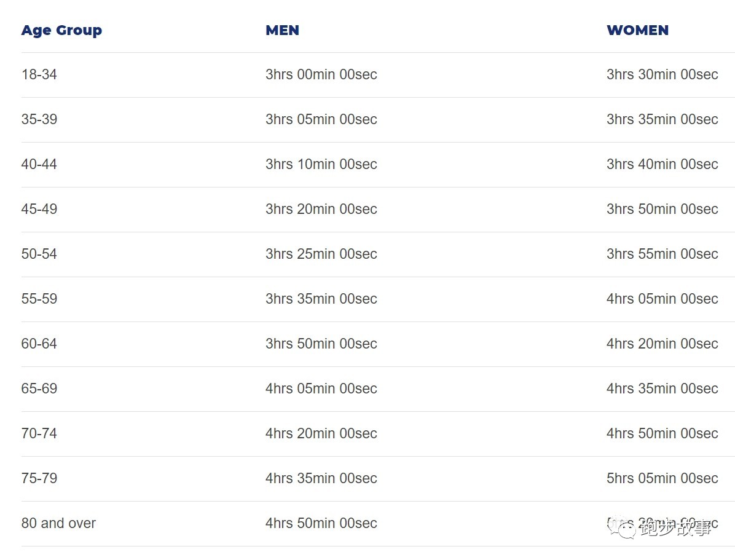Screen dimensions: 735x560
Task: Click the 40-44 age group label
Action: coord(39,164)
